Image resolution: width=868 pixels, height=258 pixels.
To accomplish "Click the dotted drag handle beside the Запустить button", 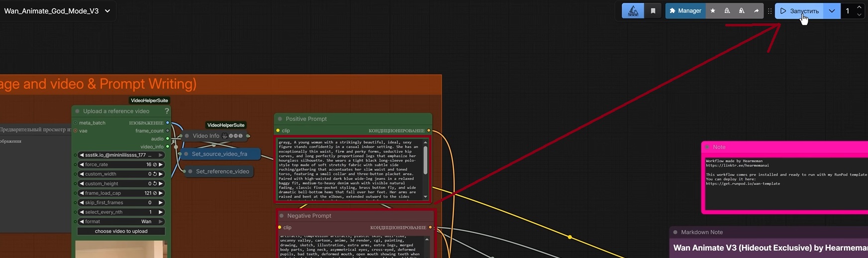I will coord(769,11).
